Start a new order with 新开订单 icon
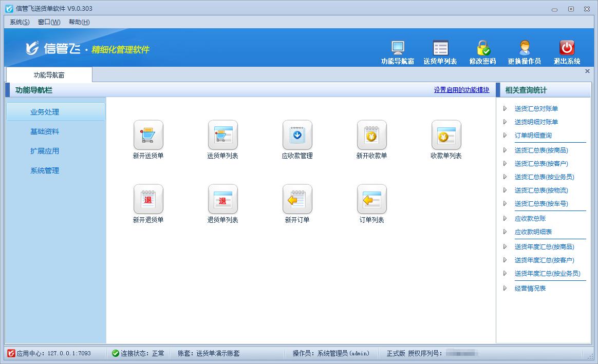Image resolution: width=598 pixels, height=364 pixels. (297, 199)
